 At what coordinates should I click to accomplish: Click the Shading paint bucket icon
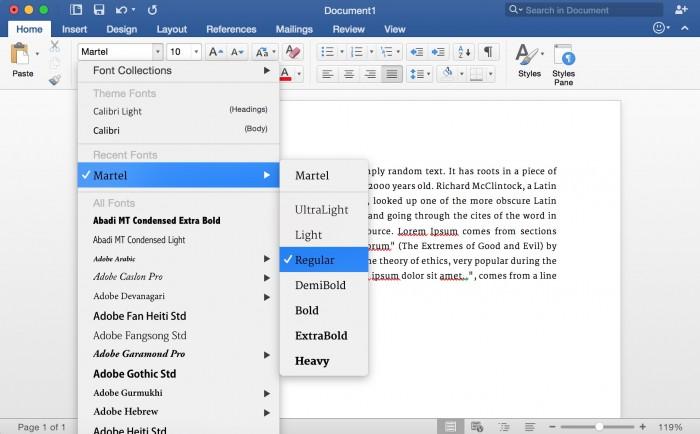point(447,73)
